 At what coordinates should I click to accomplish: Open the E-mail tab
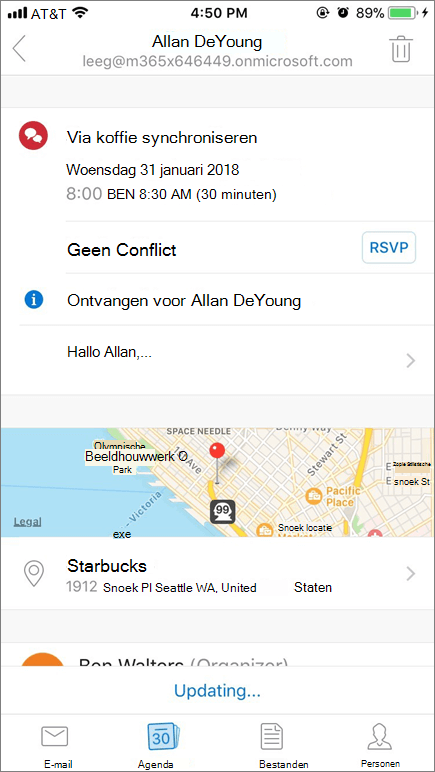coord(55,745)
